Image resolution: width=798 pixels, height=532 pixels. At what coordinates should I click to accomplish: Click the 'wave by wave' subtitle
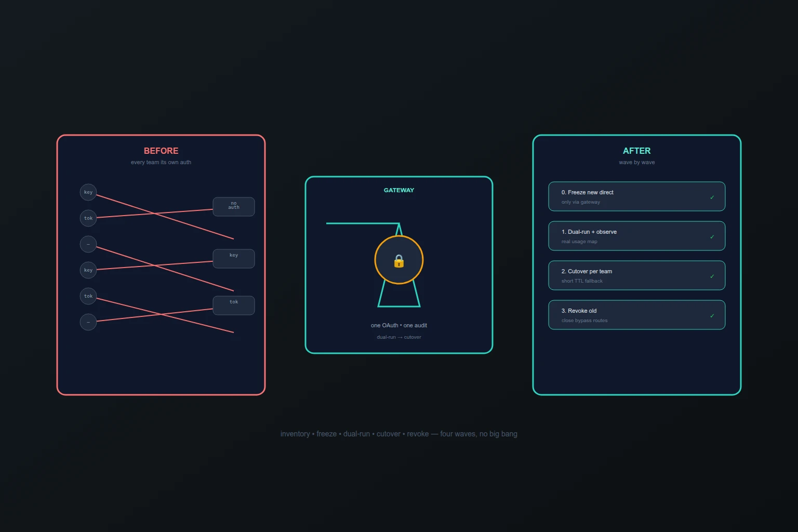pos(637,162)
